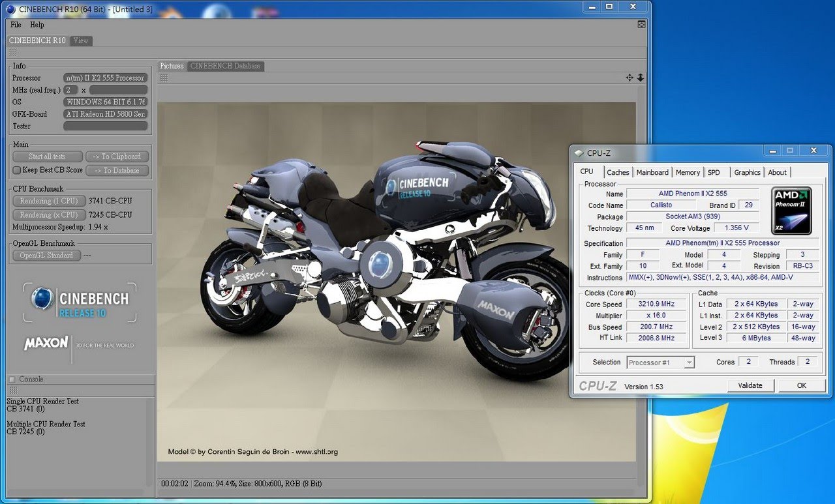Viewport: 835px width, 504px height.
Task: Click Core Speed value 3210.9 MHz
Action: coord(656,304)
